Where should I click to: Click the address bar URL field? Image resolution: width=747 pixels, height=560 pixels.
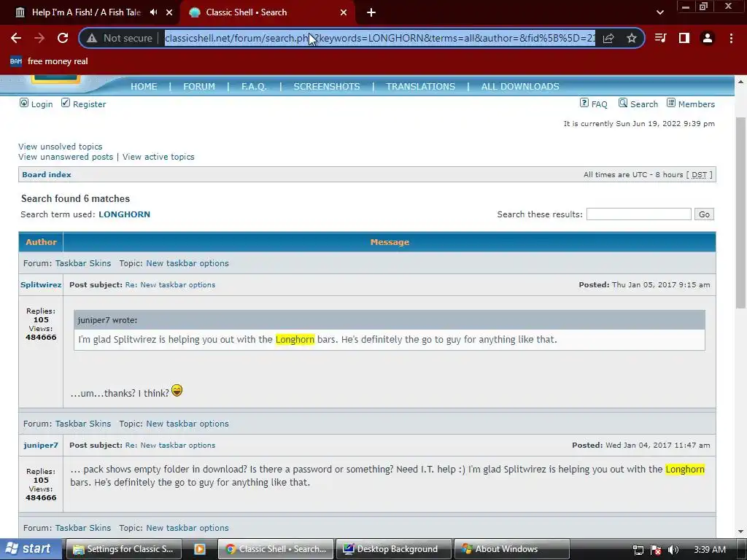point(379,38)
